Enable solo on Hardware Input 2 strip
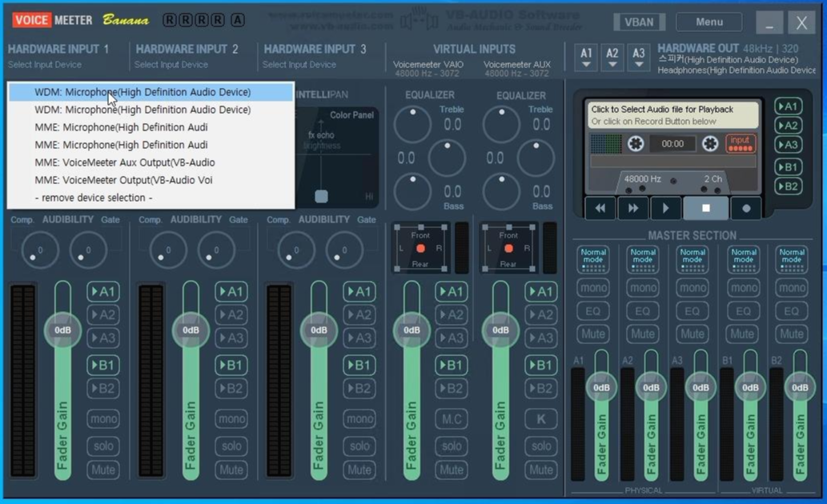Image resolution: width=827 pixels, height=504 pixels. pos(231,446)
